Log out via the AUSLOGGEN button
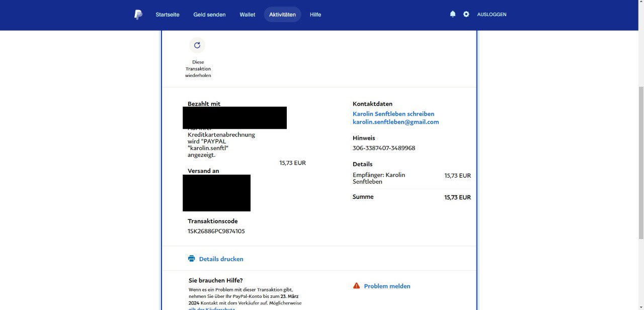Screen dimensions: 644x310 coord(492,15)
